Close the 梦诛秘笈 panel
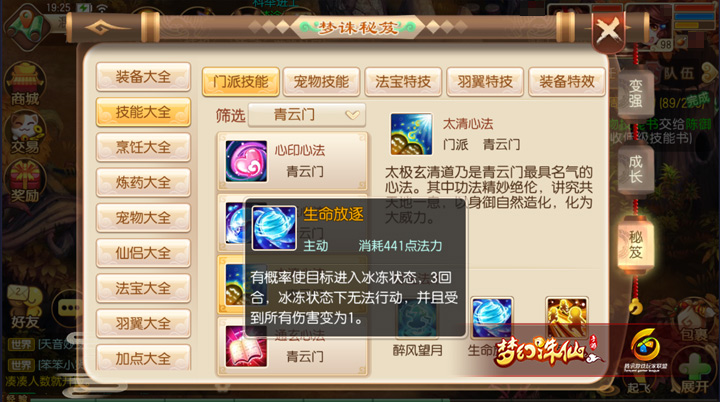 point(609,31)
